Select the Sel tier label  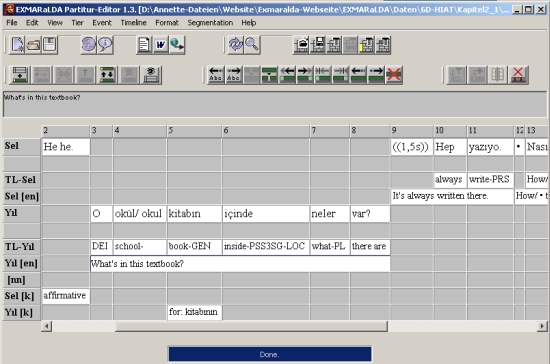coord(21,146)
